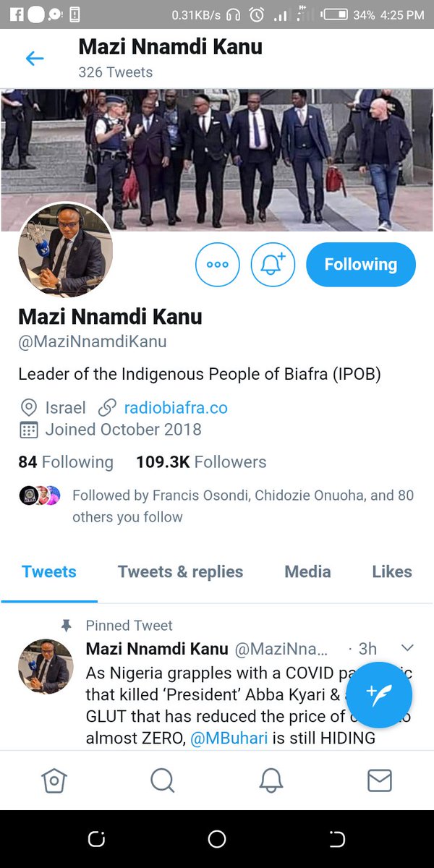Toggle the Following button to unfollow
The image size is (434, 868).
click(361, 265)
